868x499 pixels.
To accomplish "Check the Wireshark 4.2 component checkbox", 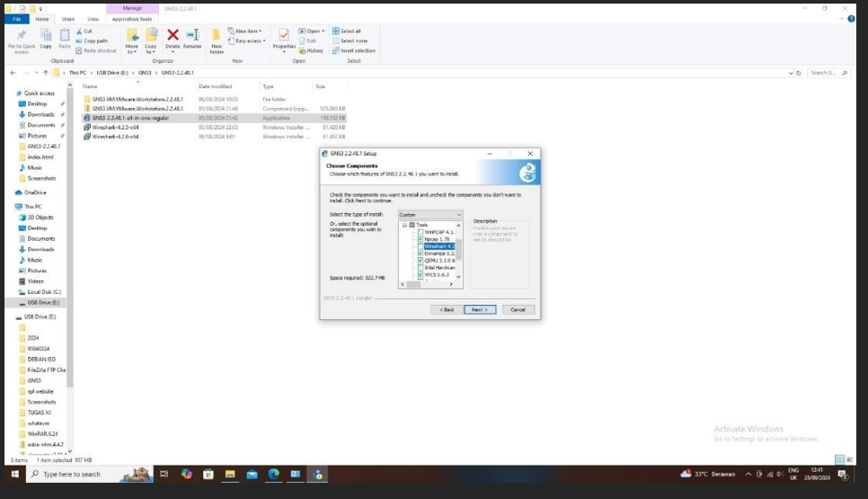I will pyautogui.click(x=421, y=246).
